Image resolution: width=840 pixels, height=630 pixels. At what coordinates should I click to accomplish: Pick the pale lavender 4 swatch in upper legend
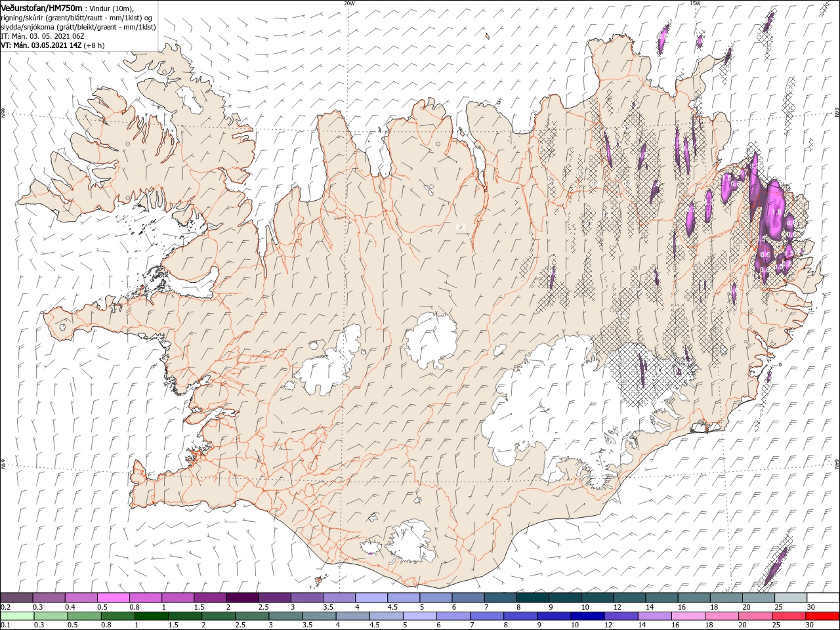pos(371,598)
